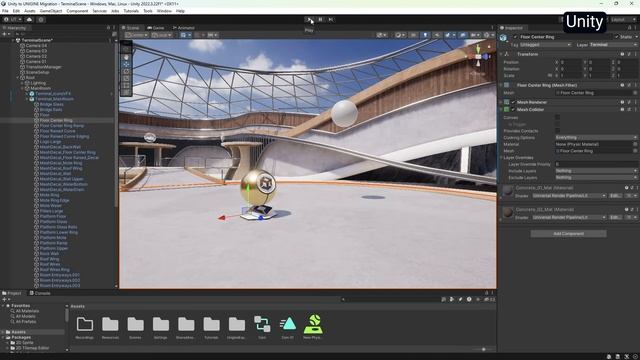Open first material Shader dropdown
This screenshot has width=640, height=360.
pyautogui.click(x=569, y=196)
